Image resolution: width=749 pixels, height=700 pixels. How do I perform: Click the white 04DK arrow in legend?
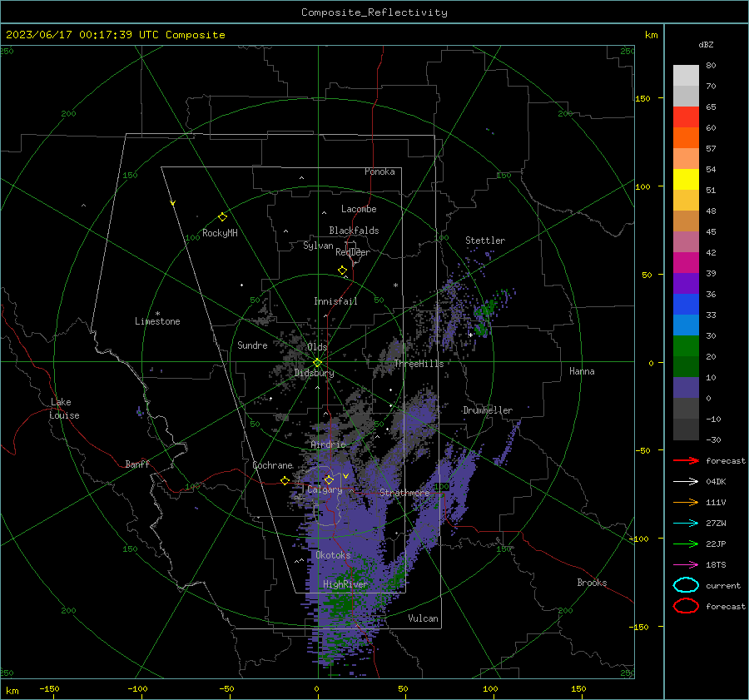[x=686, y=481]
